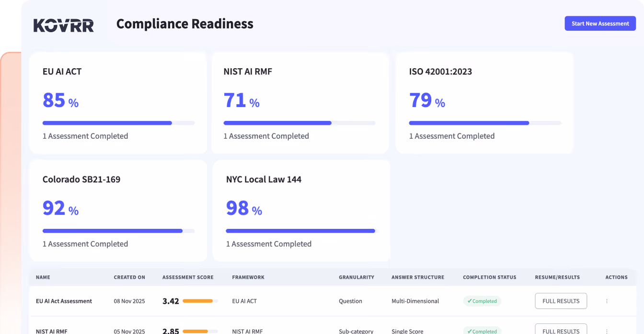The height and width of the screenshot is (334, 644).
Task: Click the 2.85 assessment score value
Action: (171, 331)
